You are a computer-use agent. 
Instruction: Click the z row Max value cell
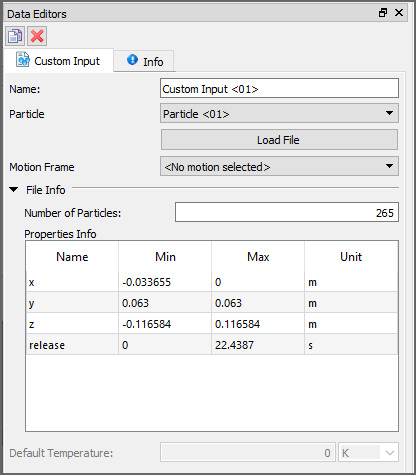(x=258, y=324)
